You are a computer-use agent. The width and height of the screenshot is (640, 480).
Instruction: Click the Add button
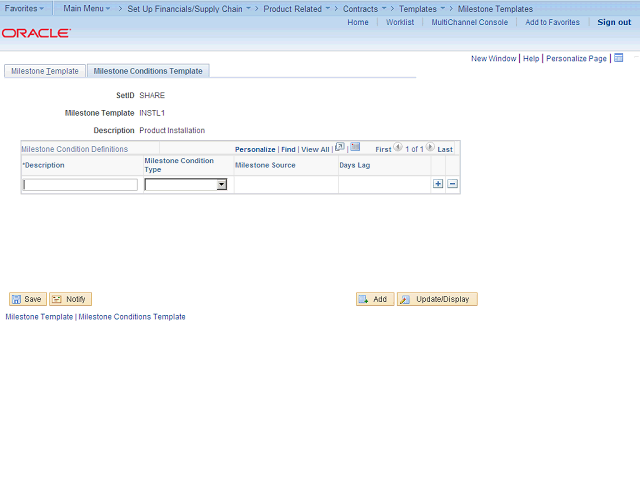pos(375,299)
